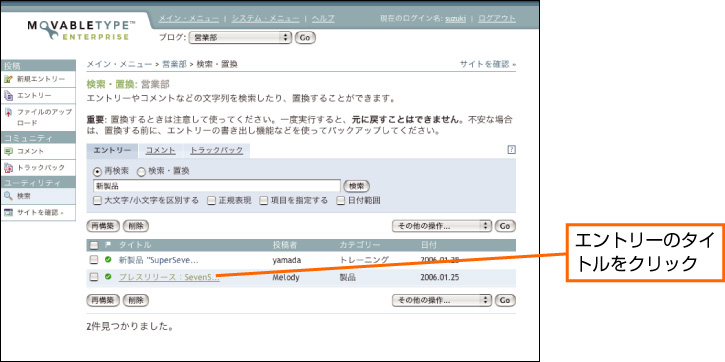
Task: Click the search text field containing 新製品
Action: point(217,186)
